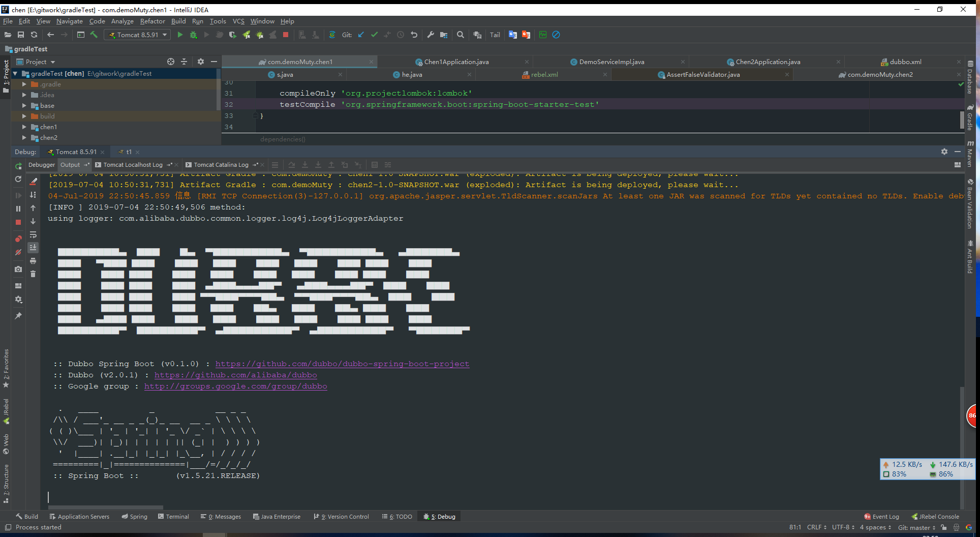The width and height of the screenshot is (980, 537).
Task: Click the Git Commit green checkmark
Action: coord(374,35)
